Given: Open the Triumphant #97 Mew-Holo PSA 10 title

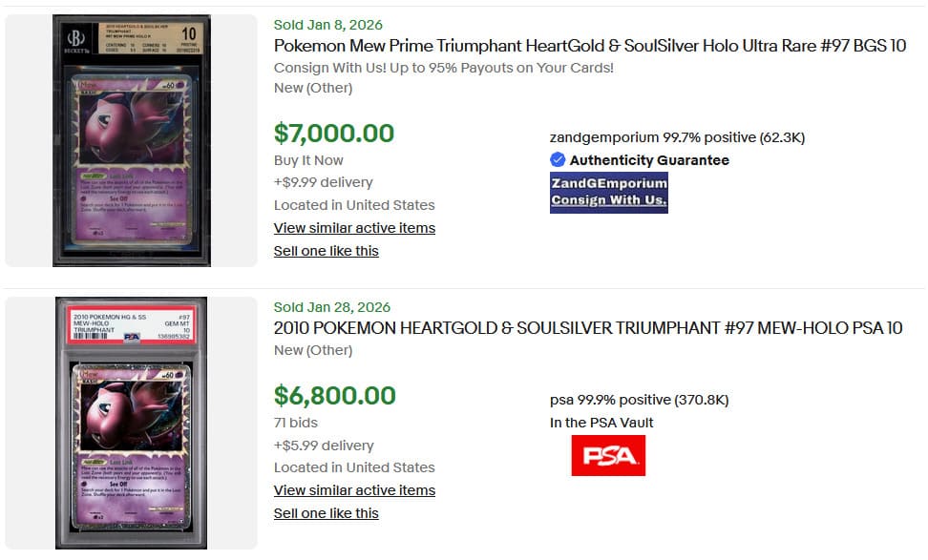Looking at the screenshot, I should pos(587,328).
